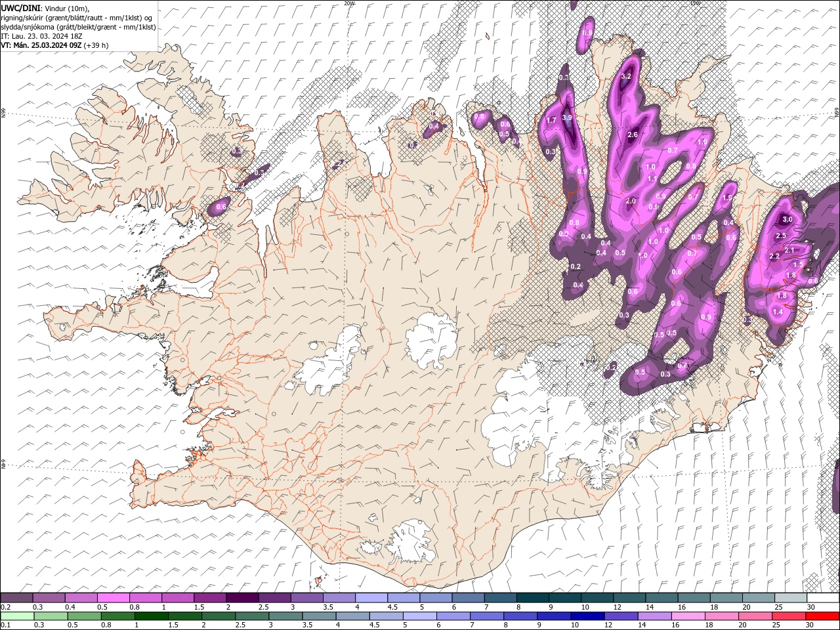
Task: Select the upper legend dark purple swatch labeled 2
Action: pyautogui.click(x=241, y=598)
